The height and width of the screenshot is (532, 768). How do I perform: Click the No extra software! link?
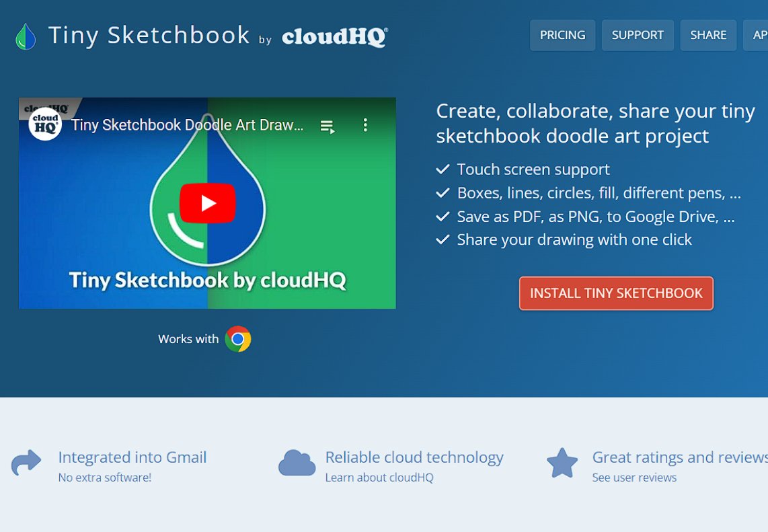click(105, 477)
